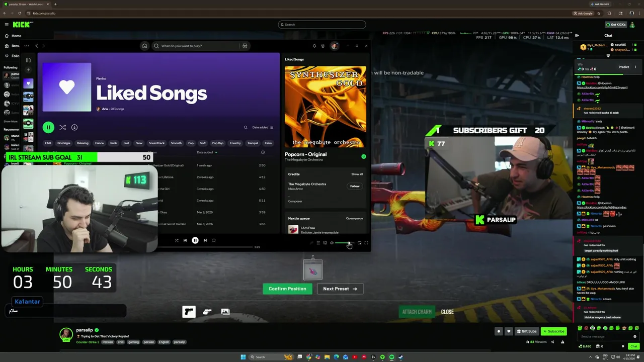Image resolution: width=644 pixels, height=362 pixels.
Task: Toggle shuffle in the bottom player bar
Action: point(177,240)
